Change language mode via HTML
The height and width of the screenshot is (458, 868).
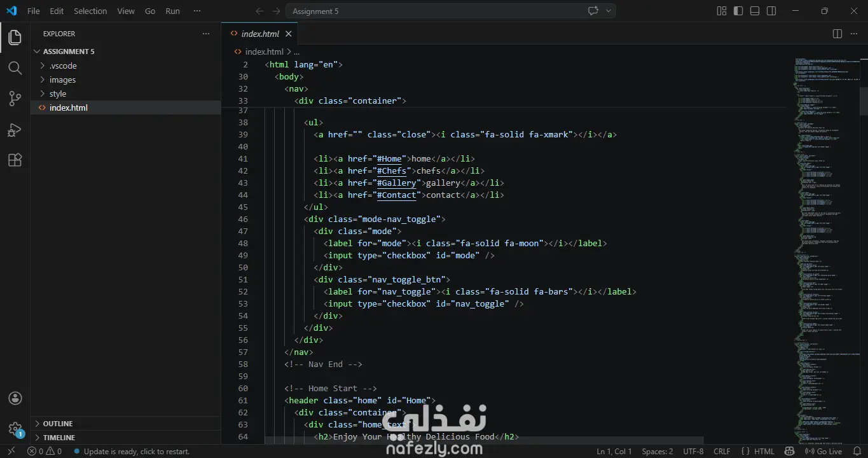[764, 451]
